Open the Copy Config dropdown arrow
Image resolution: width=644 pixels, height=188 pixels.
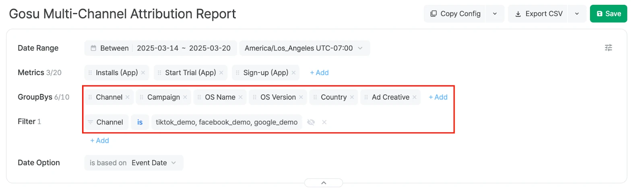tap(495, 14)
